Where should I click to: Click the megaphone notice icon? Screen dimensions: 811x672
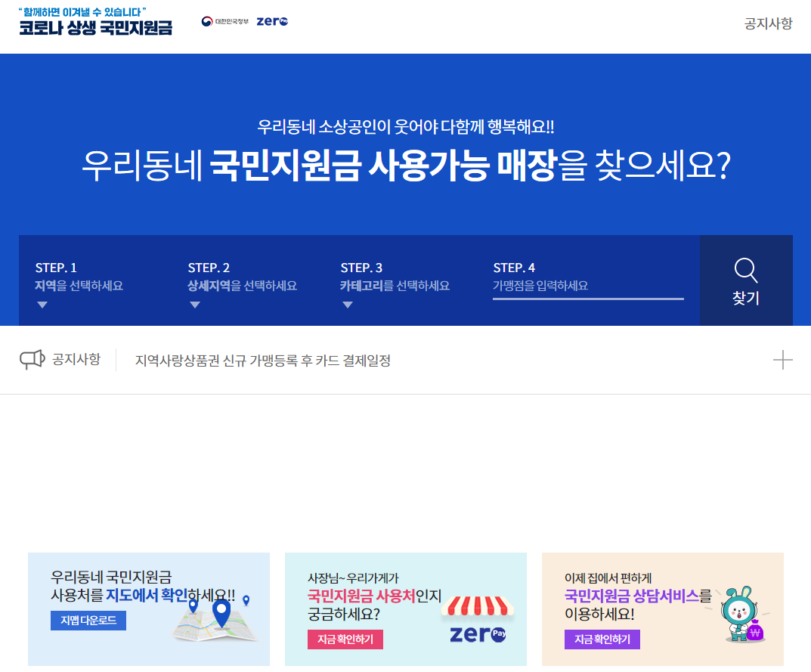tap(32, 359)
